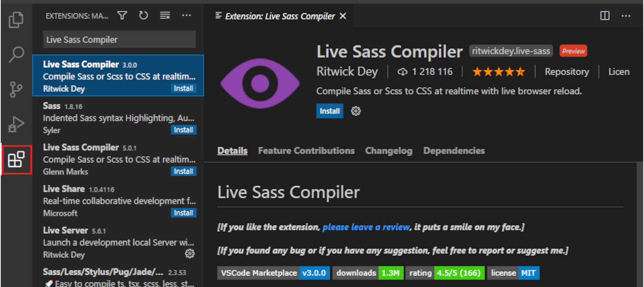The image size is (644, 287).
Task: Split the editor to the right
Action: [605, 16]
